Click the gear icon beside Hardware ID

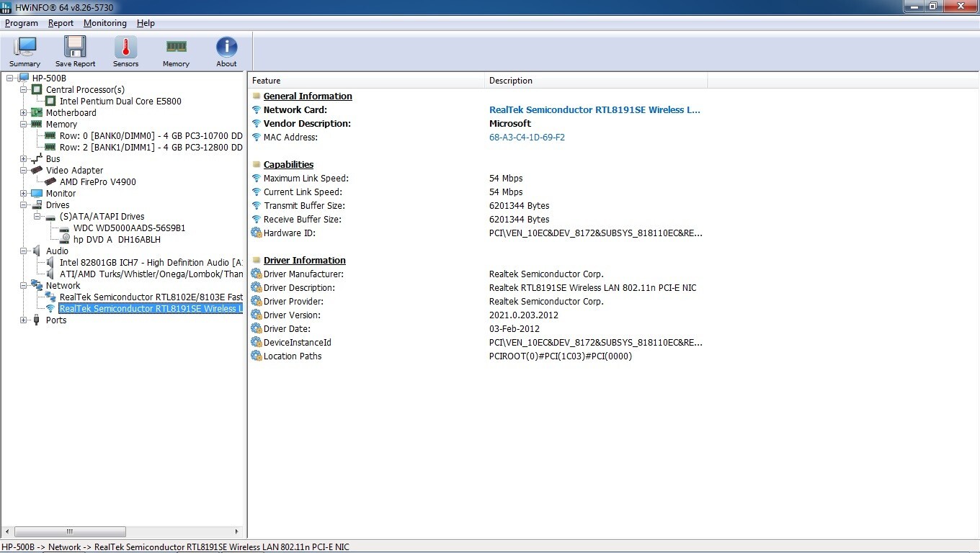[x=256, y=233]
